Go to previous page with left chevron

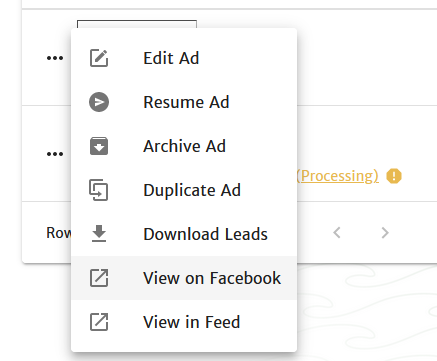click(x=337, y=233)
